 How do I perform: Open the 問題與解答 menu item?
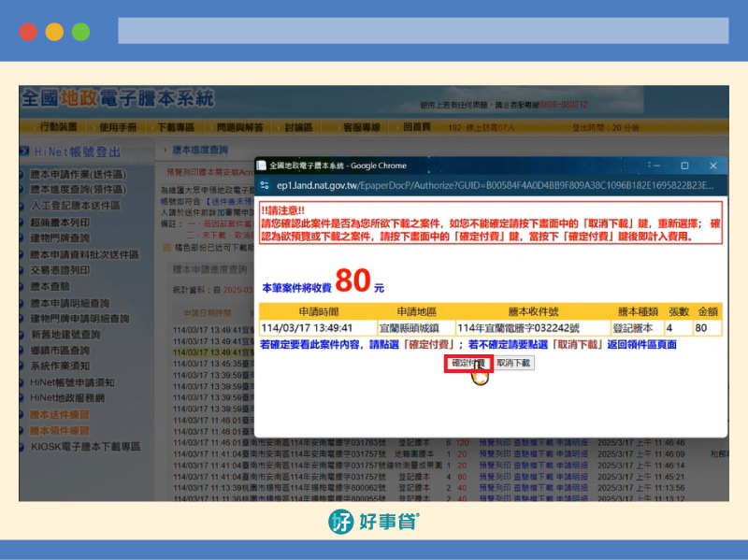[x=238, y=126]
